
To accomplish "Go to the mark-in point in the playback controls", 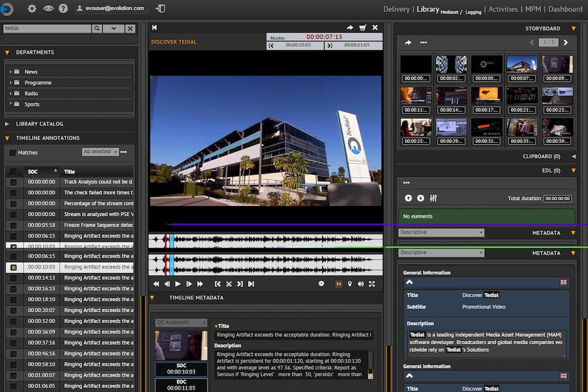I will click(218, 284).
